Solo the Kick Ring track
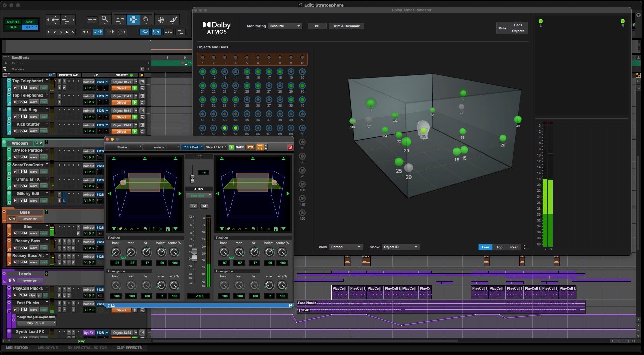The image size is (644, 355). click(21, 117)
